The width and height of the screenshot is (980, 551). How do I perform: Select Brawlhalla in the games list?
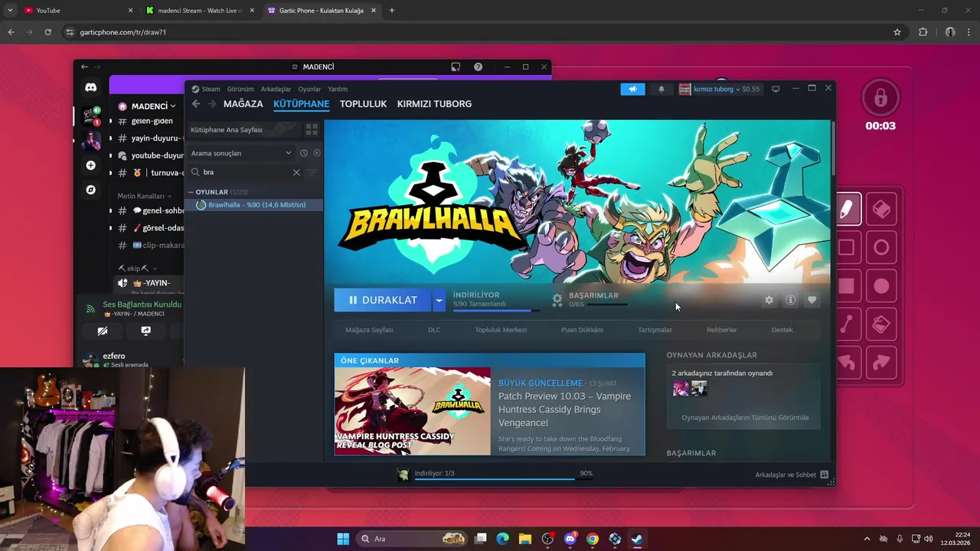(x=255, y=204)
